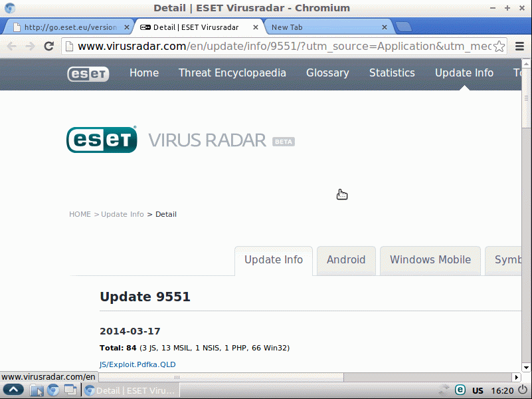Viewport: 532px width, 399px height.
Task: Bookmark this page with the star icon
Action: click(499, 46)
